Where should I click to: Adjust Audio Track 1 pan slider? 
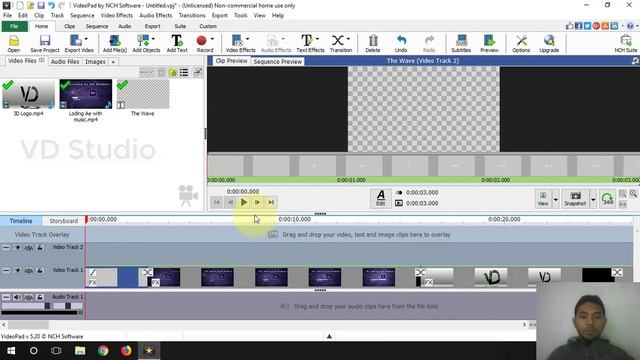tap(68, 306)
